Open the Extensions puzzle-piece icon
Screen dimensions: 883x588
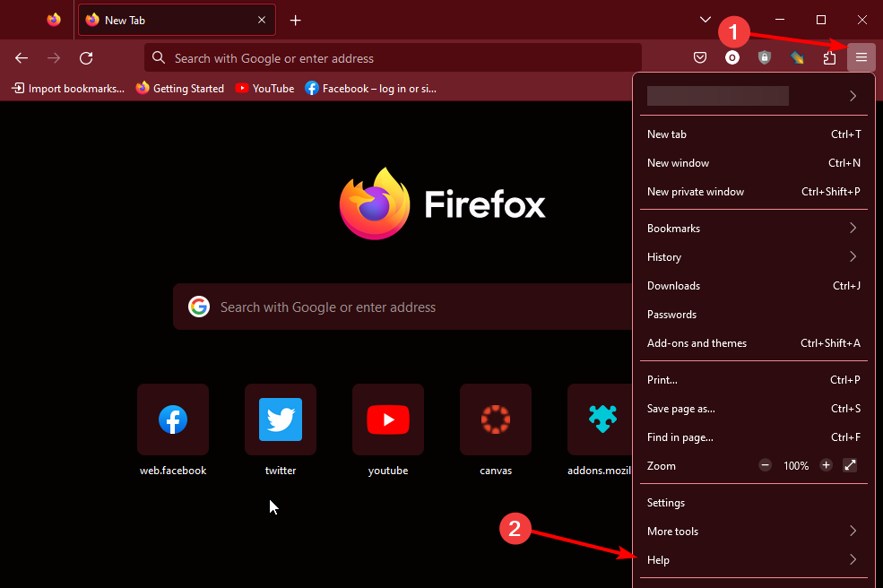click(x=829, y=57)
